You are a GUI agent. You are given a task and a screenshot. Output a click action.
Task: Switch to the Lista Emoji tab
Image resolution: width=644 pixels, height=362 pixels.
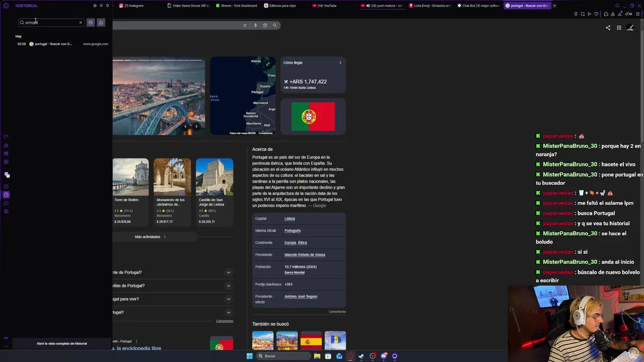430,6
